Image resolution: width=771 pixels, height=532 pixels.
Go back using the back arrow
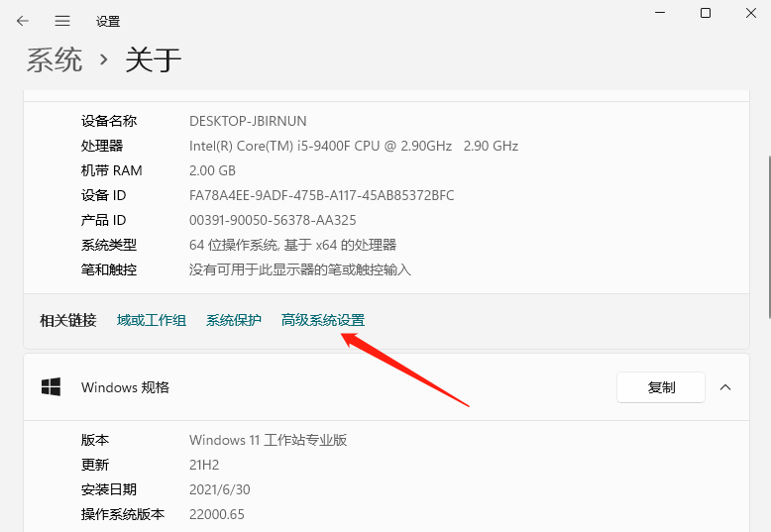[23, 21]
